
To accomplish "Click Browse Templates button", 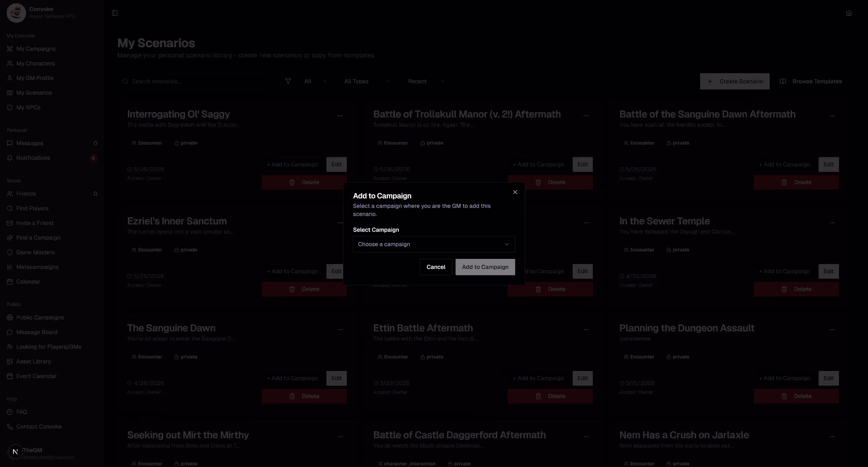I will [811, 81].
